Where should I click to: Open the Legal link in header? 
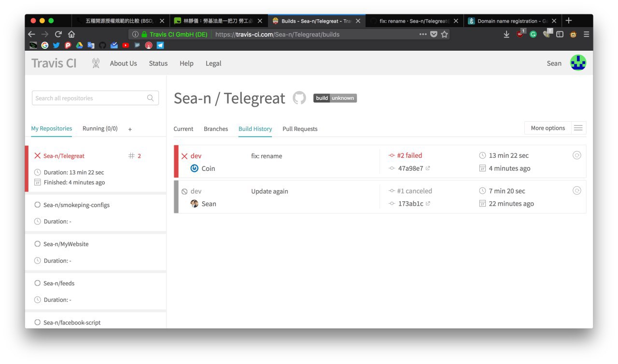[x=213, y=63]
